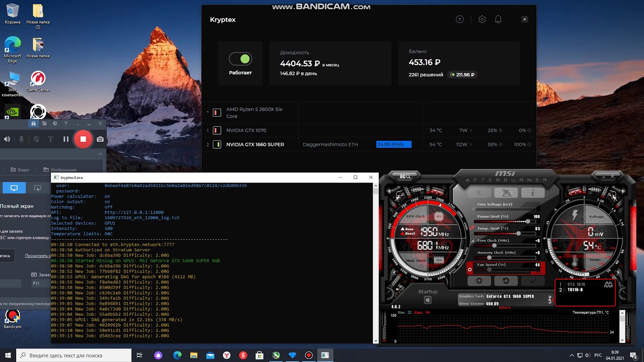This screenshot has height=362, width=644.
Task: Stop Bandicam recording red button
Action: [x=83, y=139]
